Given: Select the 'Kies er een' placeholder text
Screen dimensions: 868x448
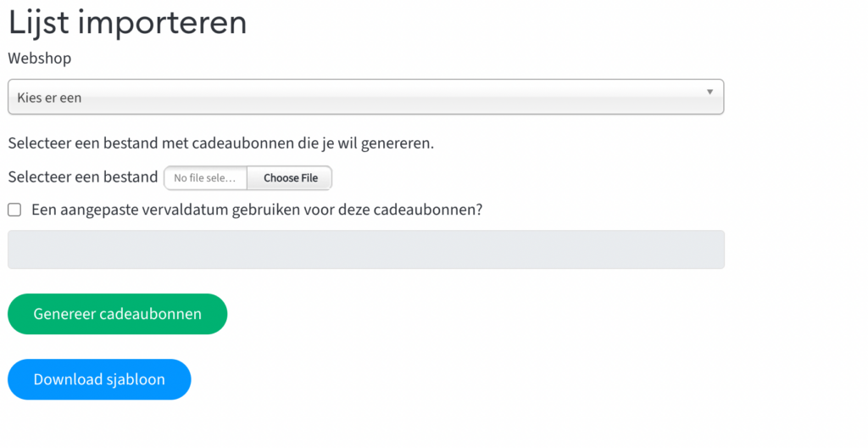Looking at the screenshot, I should pos(49,98).
